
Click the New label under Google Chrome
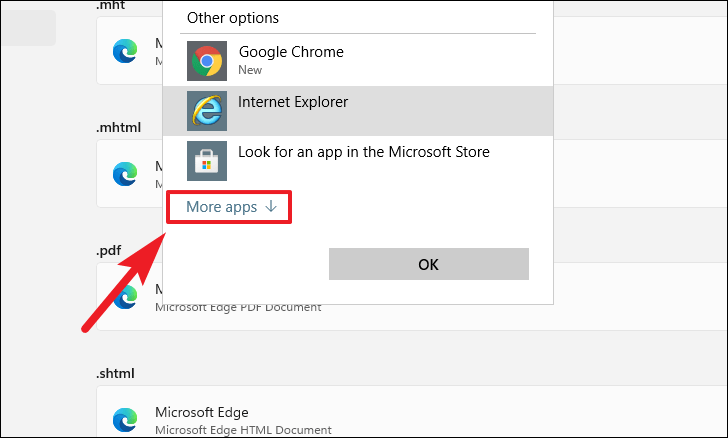[250, 70]
